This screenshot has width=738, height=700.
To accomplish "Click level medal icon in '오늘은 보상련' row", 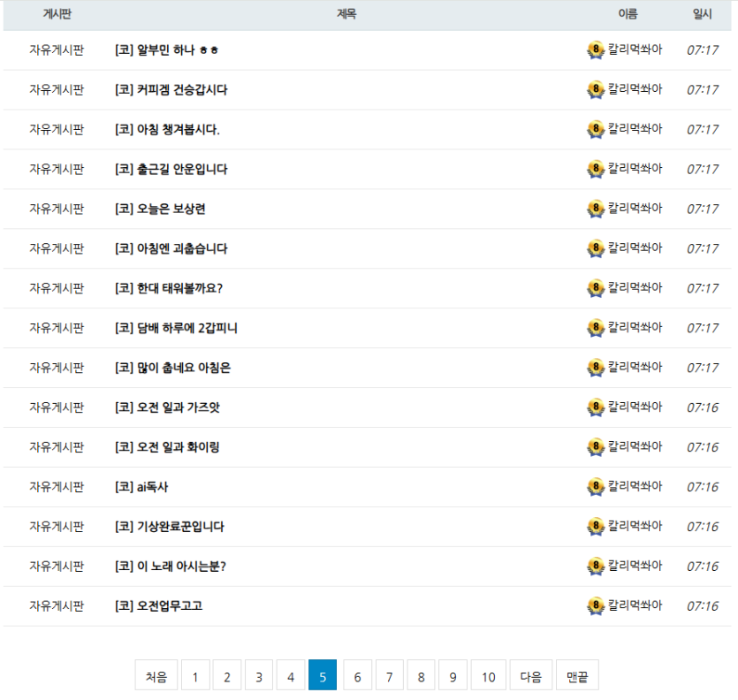I will coord(596,209).
